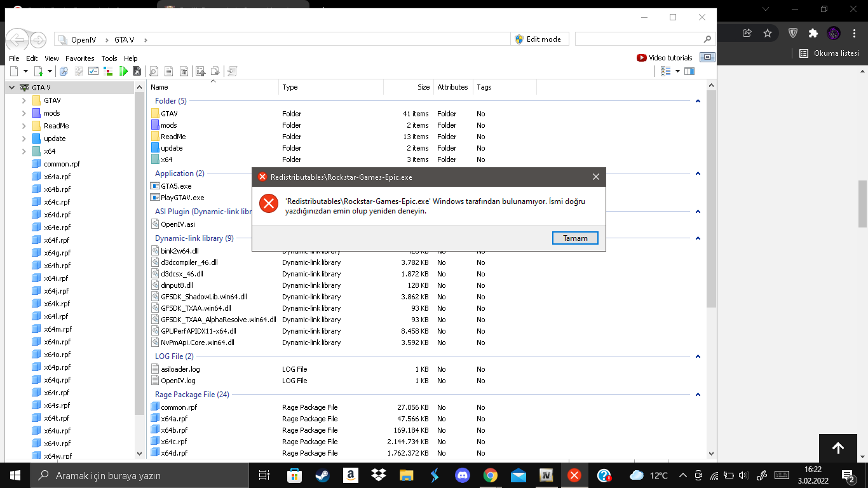Open the Windows notification center
Screen dimensions: 868x488
tap(848, 475)
